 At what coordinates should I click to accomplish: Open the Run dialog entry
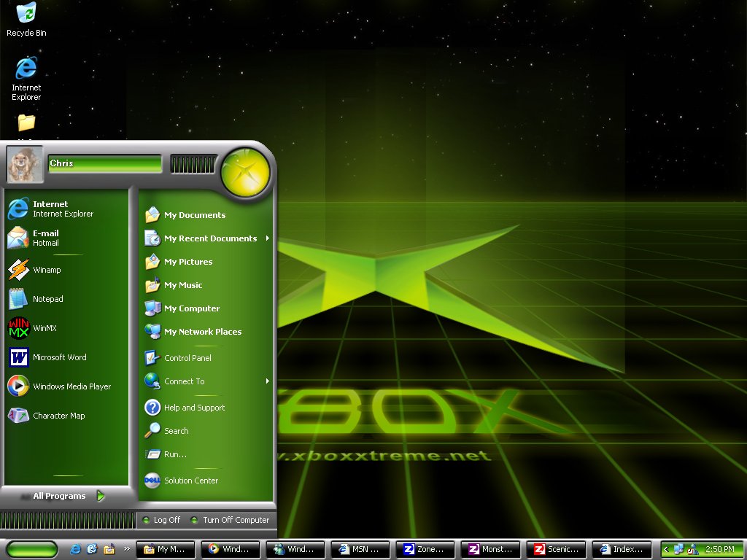click(206, 454)
